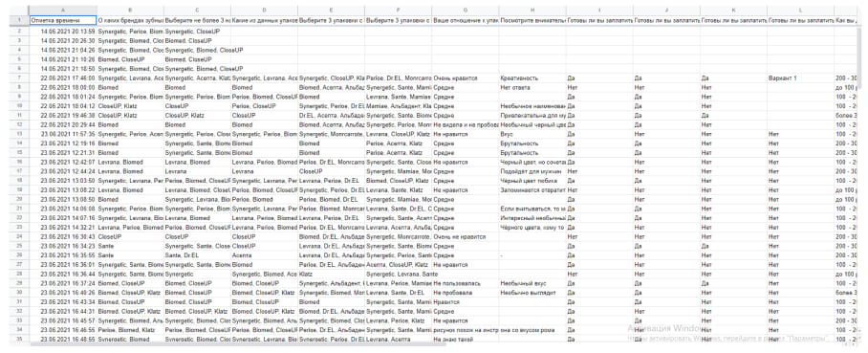Select entire column B via its header
Image resolution: width=868 pixels, height=353 pixels.
click(x=130, y=10)
